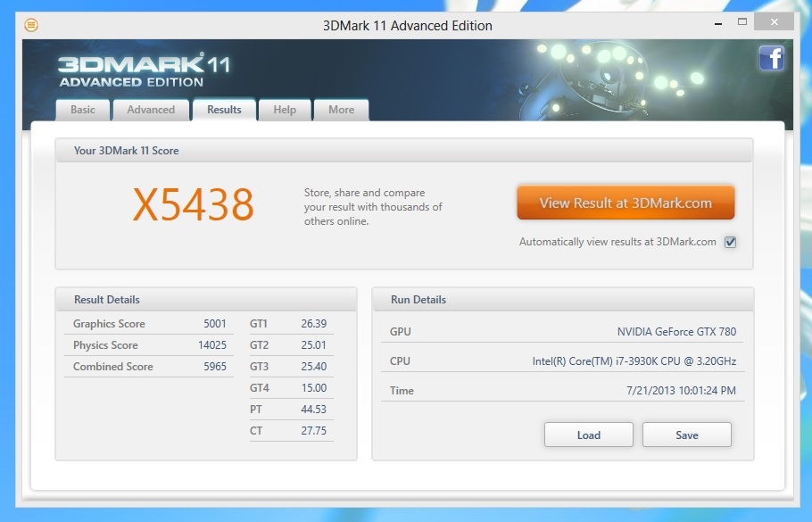Click the 3DMark 11 Advanced Edition window title
Screen dimensions: 812x522
click(408, 25)
